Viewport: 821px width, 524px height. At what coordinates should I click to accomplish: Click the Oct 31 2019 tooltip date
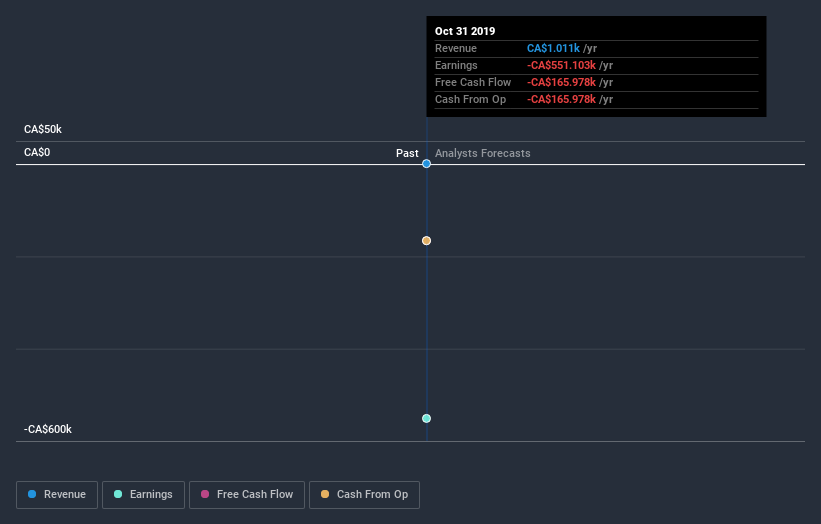465,31
